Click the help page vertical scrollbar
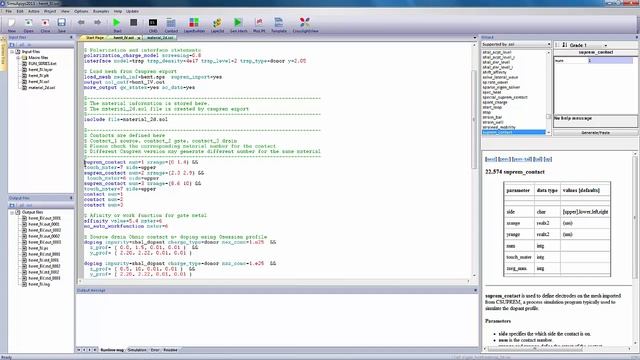 (636, 218)
